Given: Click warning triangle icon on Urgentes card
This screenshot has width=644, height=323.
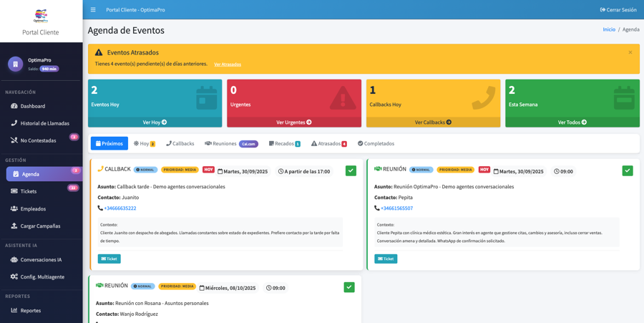Looking at the screenshot, I should 343,98.
